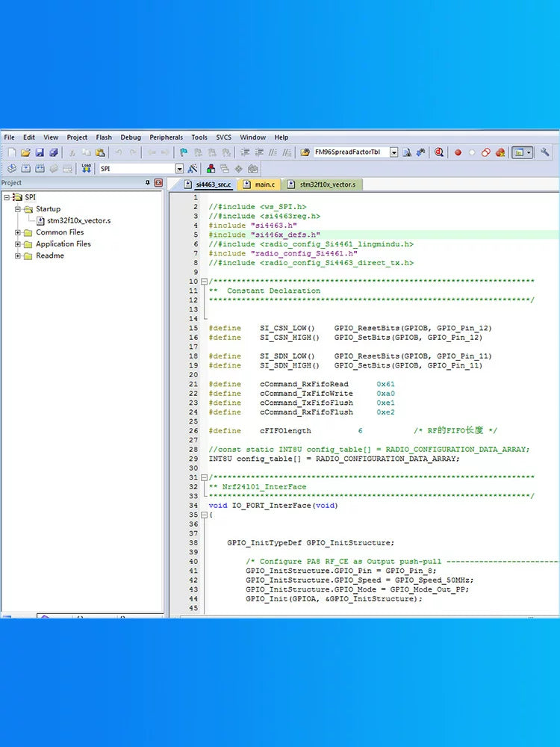Click the Rebuild all target files icon
Viewport: 560px width, 747px height.
tap(40, 169)
